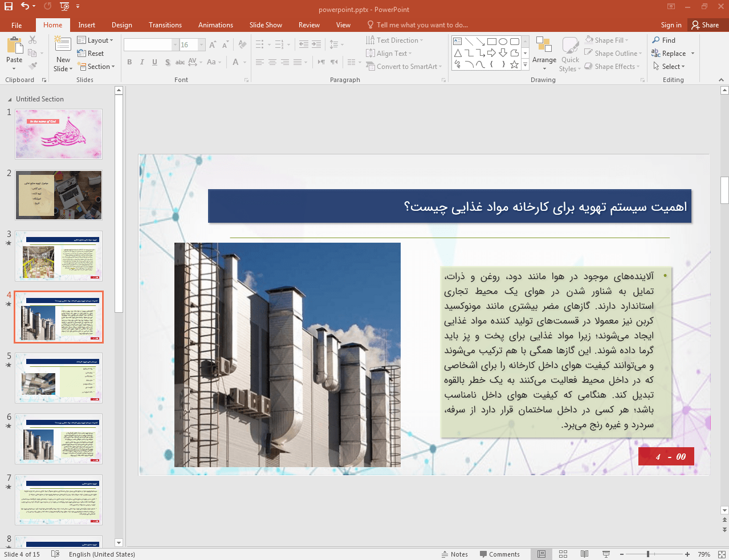
Task: Click the Reset button
Action: click(91, 54)
